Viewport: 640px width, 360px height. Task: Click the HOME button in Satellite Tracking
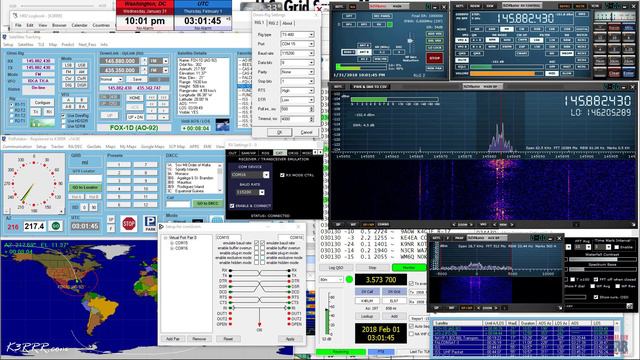(x=134, y=98)
